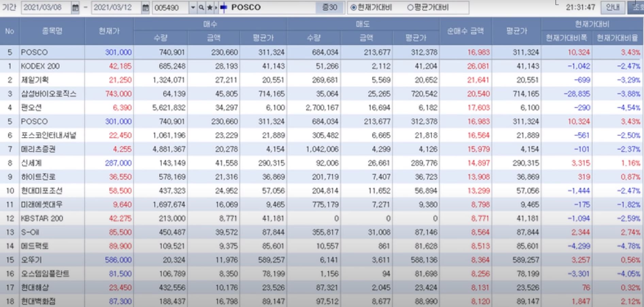The width and height of the screenshot is (644, 307).
Task: Click the start date field 2021/03/08
Action: point(46,7)
